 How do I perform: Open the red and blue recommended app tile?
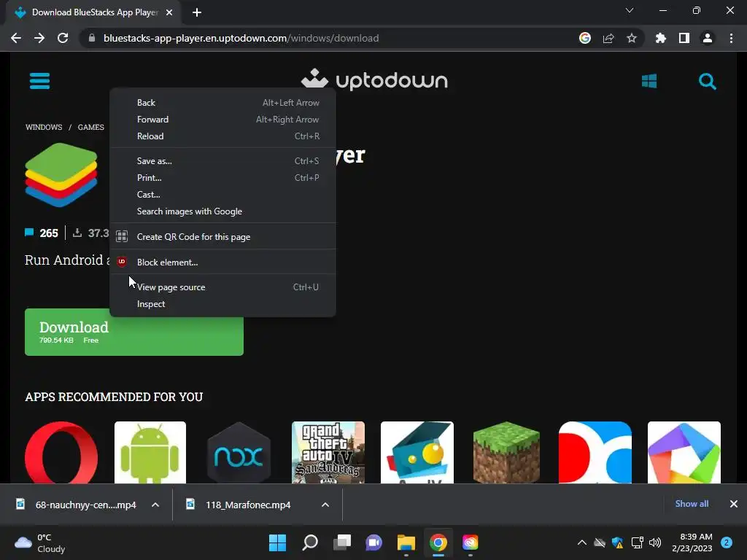pyautogui.click(x=595, y=452)
